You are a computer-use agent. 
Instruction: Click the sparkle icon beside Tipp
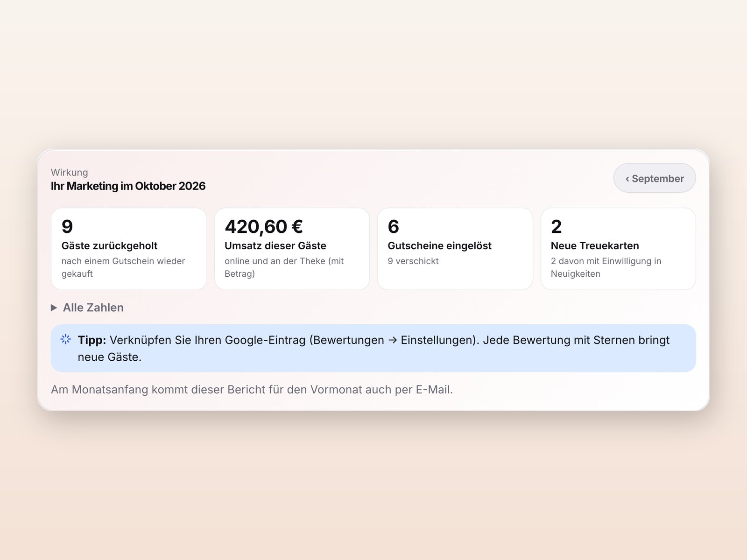click(x=66, y=340)
